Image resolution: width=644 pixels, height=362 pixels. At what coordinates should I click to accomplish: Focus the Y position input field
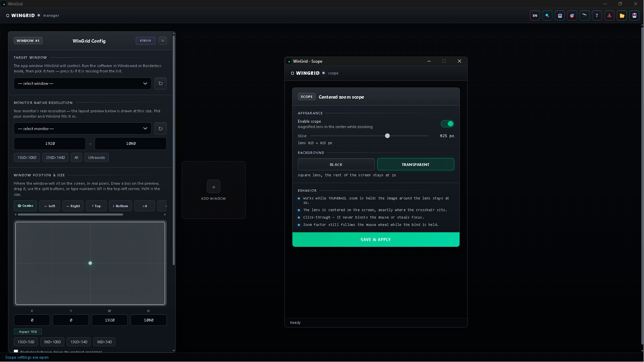click(71, 320)
